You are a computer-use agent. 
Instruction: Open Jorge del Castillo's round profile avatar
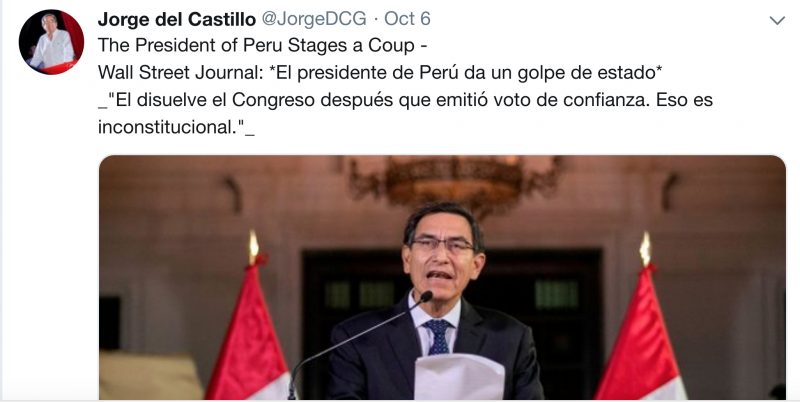pos(51,42)
